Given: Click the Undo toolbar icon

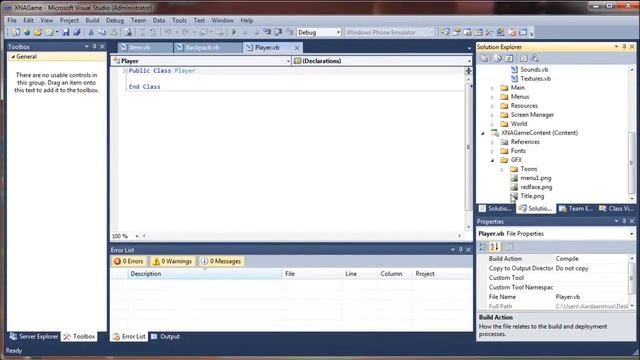Looking at the screenshot, I should point(168,32).
